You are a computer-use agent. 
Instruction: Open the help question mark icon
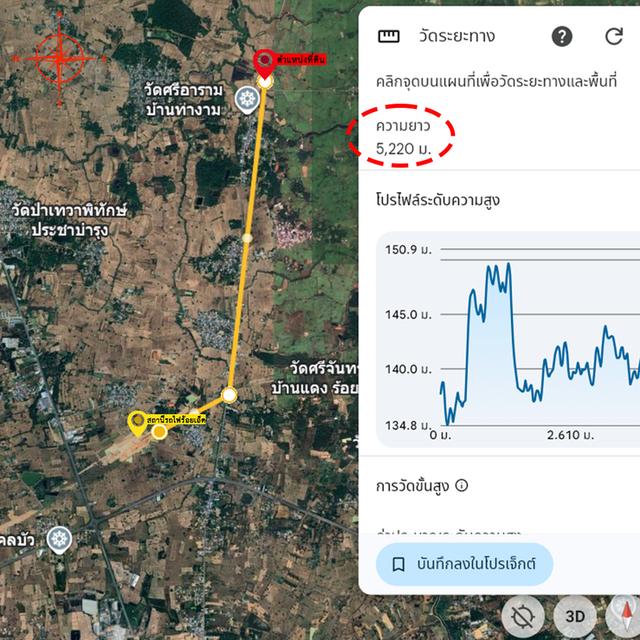tap(562, 37)
